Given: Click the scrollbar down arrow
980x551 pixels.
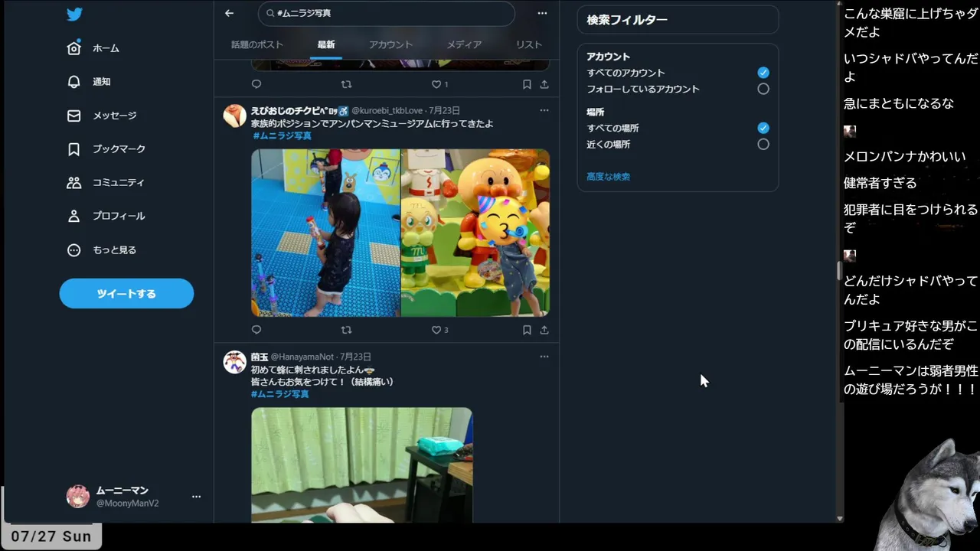Looking at the screenshot, I should (x=839, y=518).
